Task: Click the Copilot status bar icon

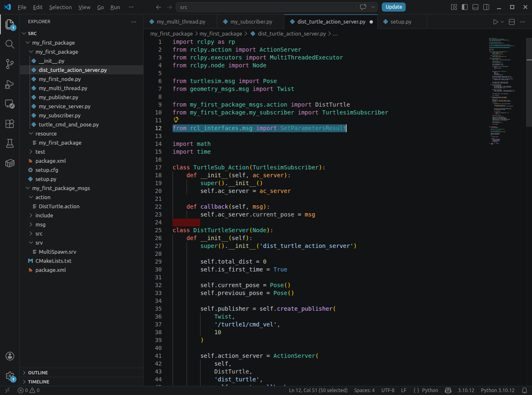Action: pos(448,390)
